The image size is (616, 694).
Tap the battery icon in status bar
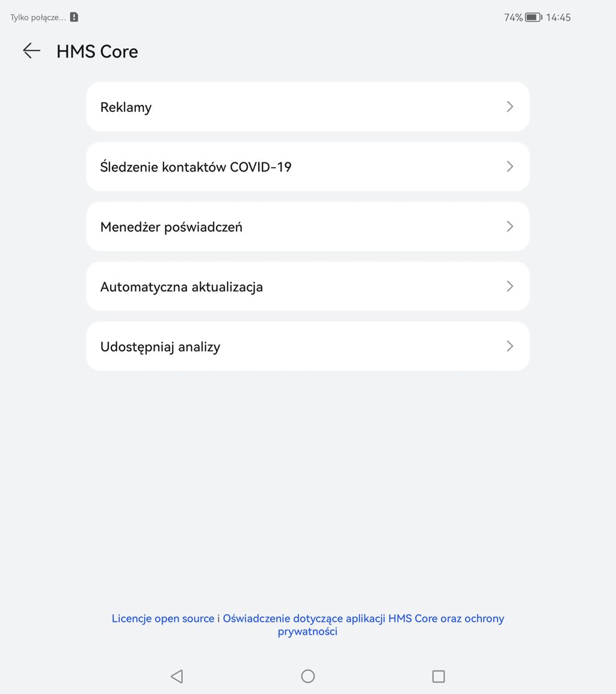coord(533,17)
